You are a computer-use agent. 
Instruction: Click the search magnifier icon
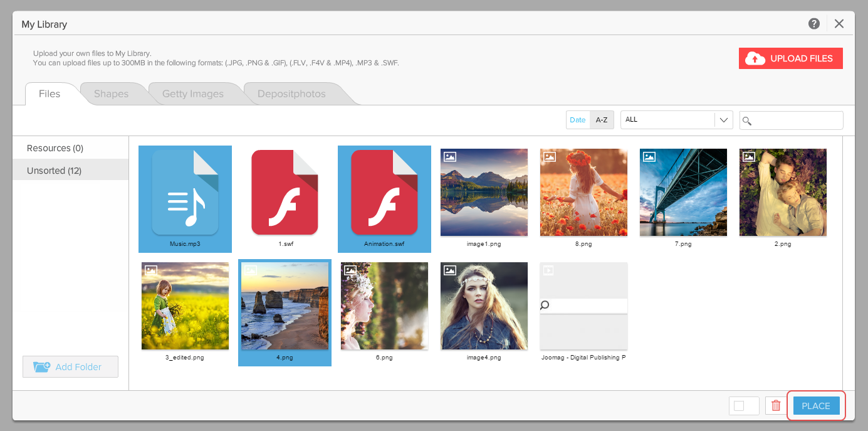pyautogui.click(x=747, y=120)
